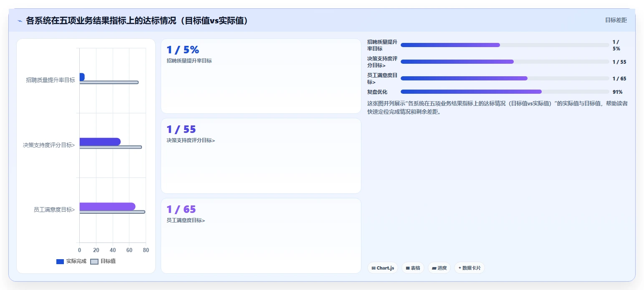Click the 招聘质量提升率目标 progress bar

point(505,45)
